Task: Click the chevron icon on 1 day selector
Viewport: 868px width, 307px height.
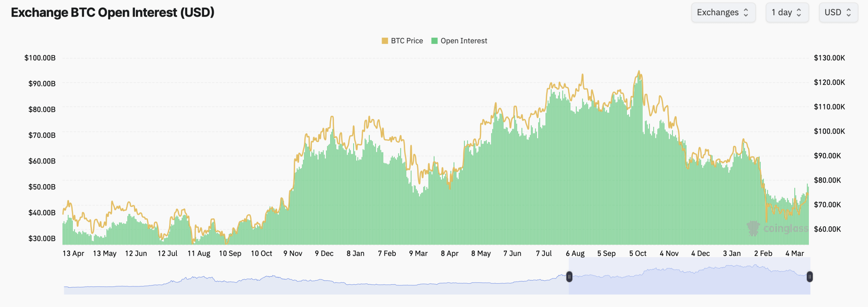Action: pos(800,12)
